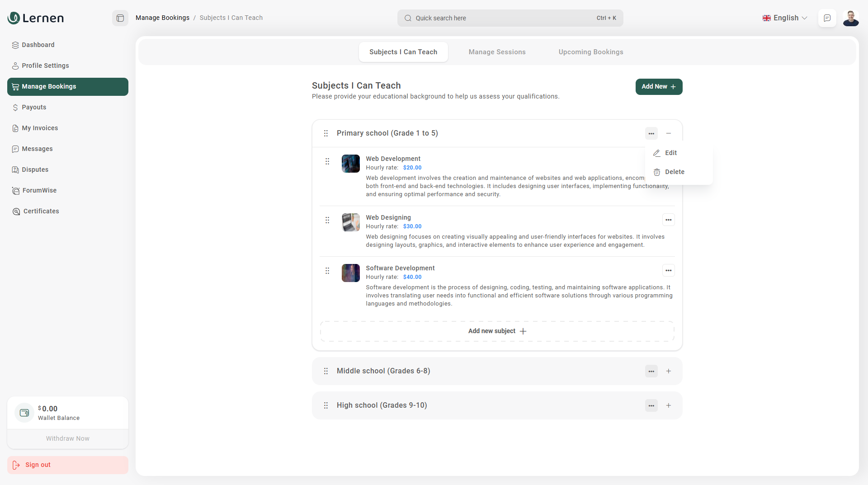Open three-dot menu for Middle school
Image resolution: width=868 pixels, height=485 pixels.
[651, 371]
